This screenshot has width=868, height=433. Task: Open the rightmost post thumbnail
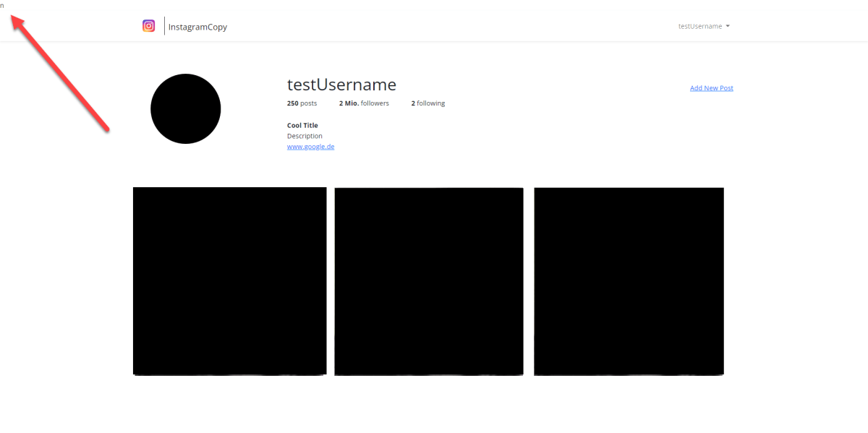[629, 281]
